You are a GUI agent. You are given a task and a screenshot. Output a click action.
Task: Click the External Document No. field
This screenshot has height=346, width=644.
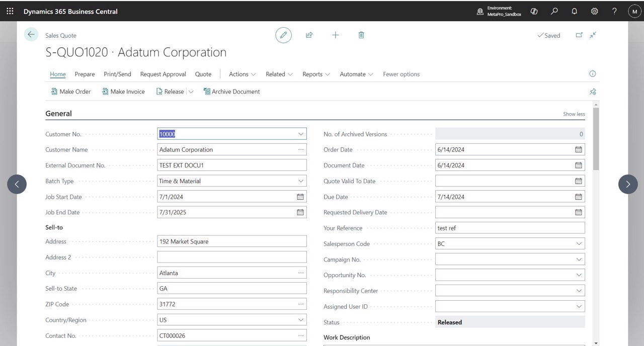point(232,165)
